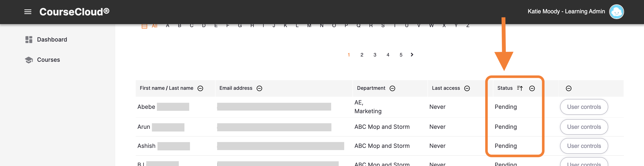Go to page 4
The width and height of the screenshot is (644, 166).
click(388, 55)
